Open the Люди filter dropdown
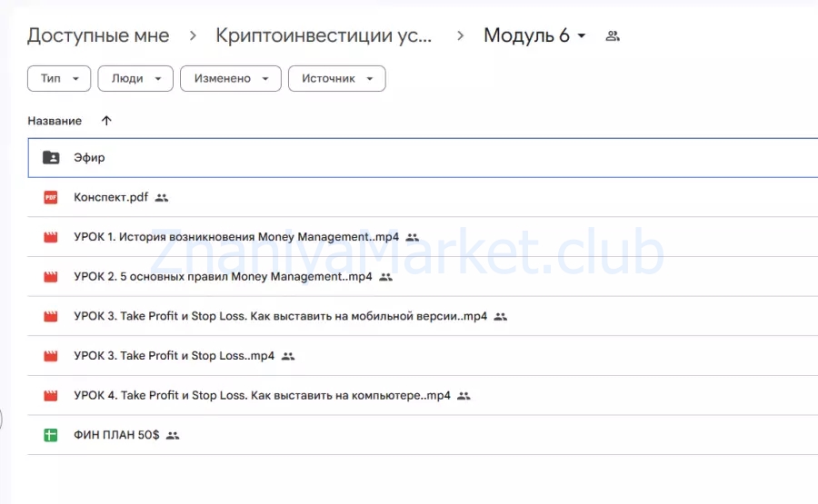The image size is (818, 504). tap(135, 79)
